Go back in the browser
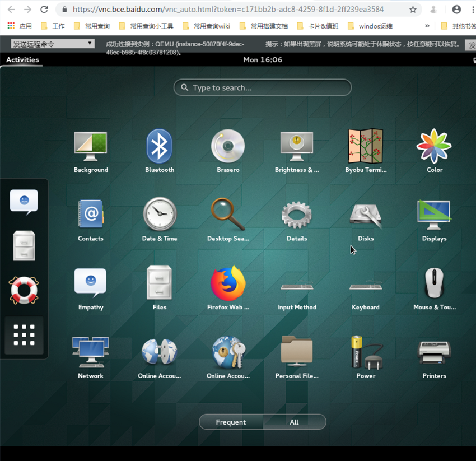 (11, 10)
